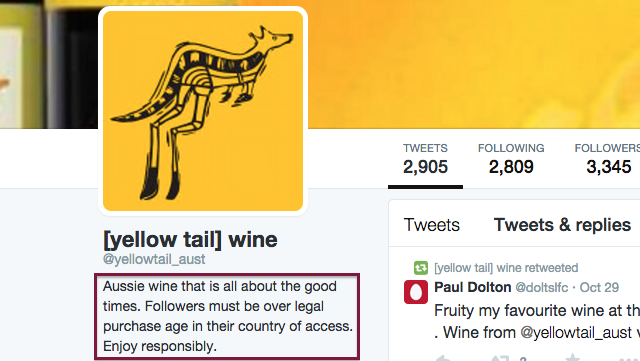640x361 pixels.
Task: Open the Tweets count 2,905 stat
Action: coord(425,160)
